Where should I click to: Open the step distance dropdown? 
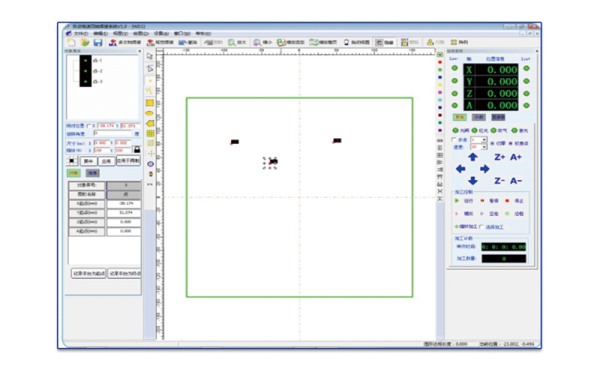pyautogui.click(x=479, y=140)
